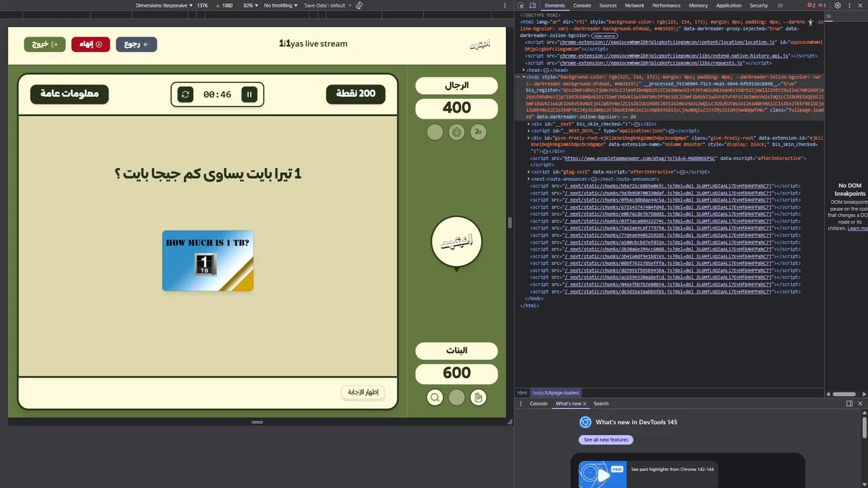Use the hand lifeline for البنات team

[478, 397]
